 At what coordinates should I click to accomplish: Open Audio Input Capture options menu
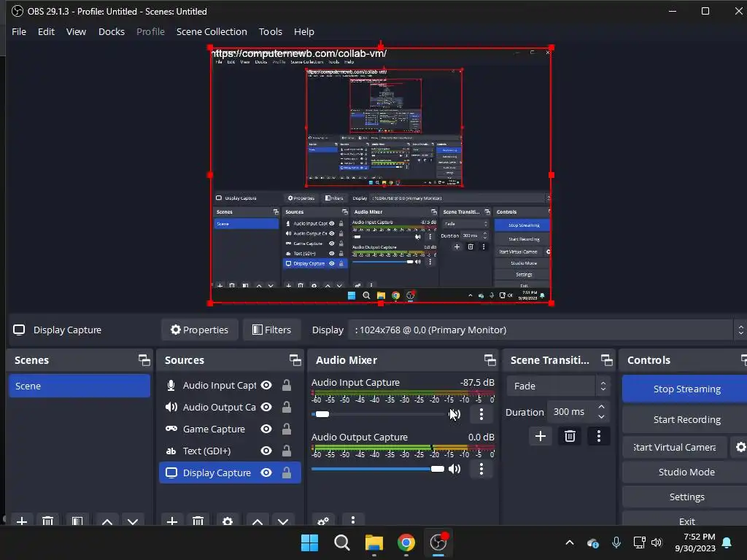pos(481,414)
